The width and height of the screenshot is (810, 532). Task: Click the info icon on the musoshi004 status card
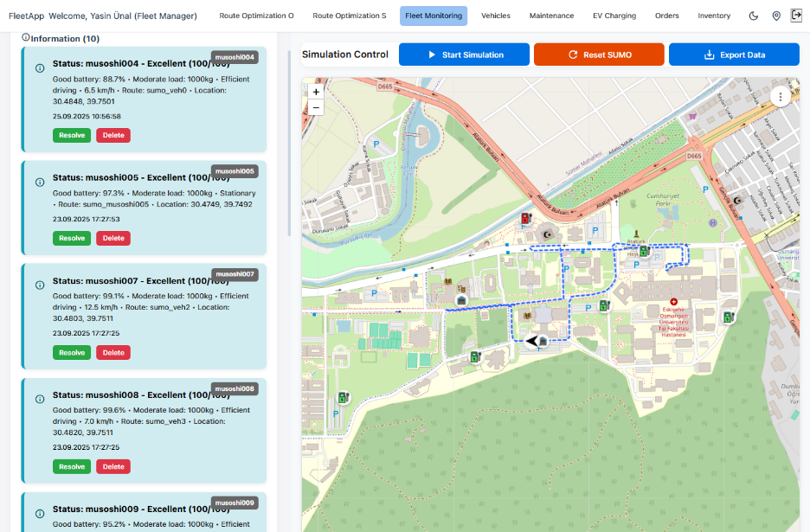point(40,68)
